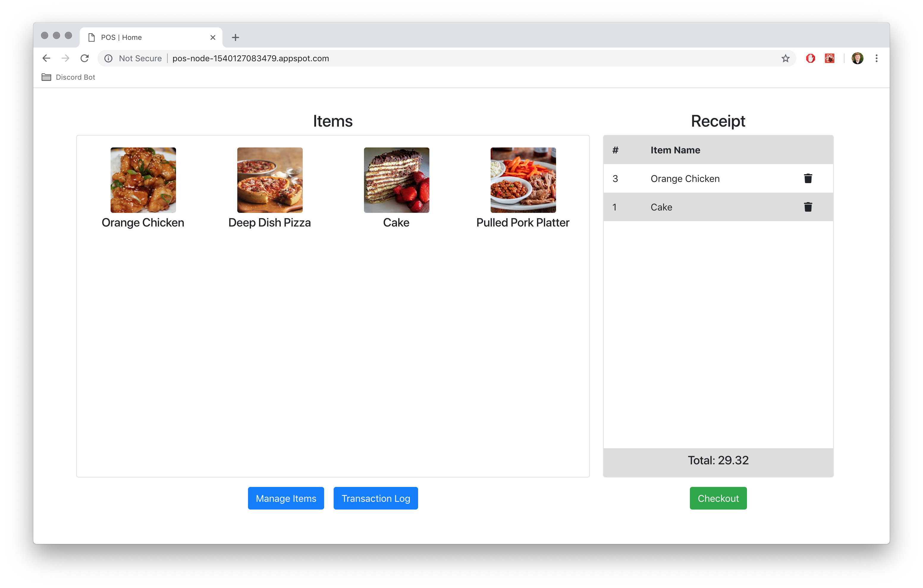Open the Transaction Log

375,498
